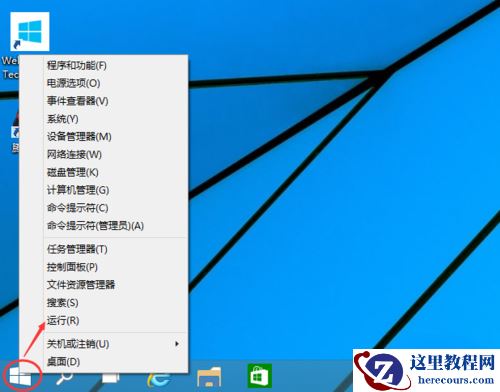Open 设备管理器(M)
The height and width of the screenshot is (392, 500).
click(104, 137)
